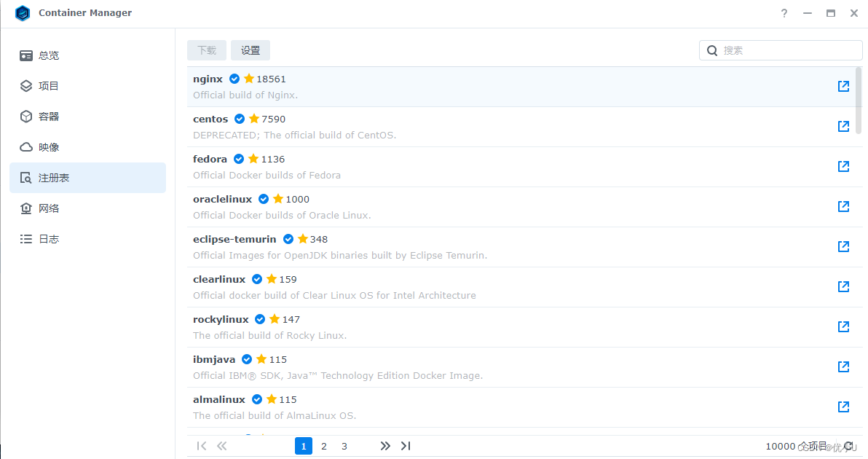Open external link for nginx image
Viewport: 868px width, 459px height.
(843, 86)
